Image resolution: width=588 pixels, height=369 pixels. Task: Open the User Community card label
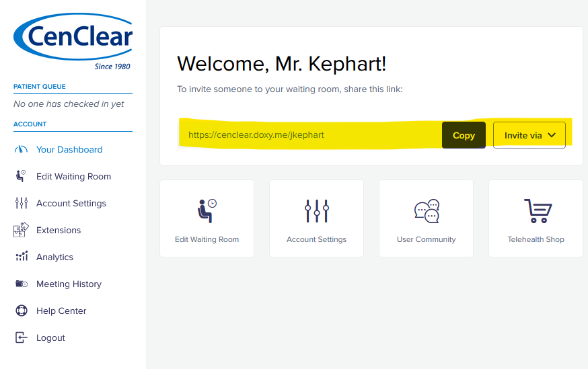427,239
